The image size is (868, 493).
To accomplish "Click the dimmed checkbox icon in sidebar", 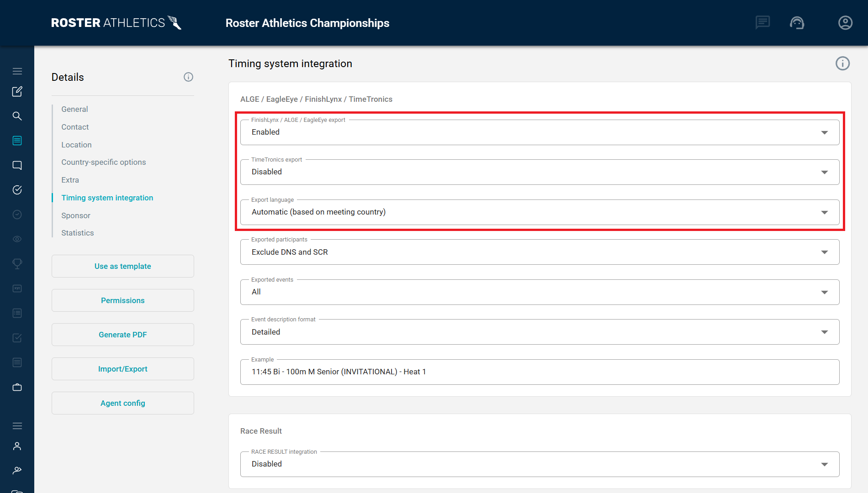I will (x=17, y=338).
